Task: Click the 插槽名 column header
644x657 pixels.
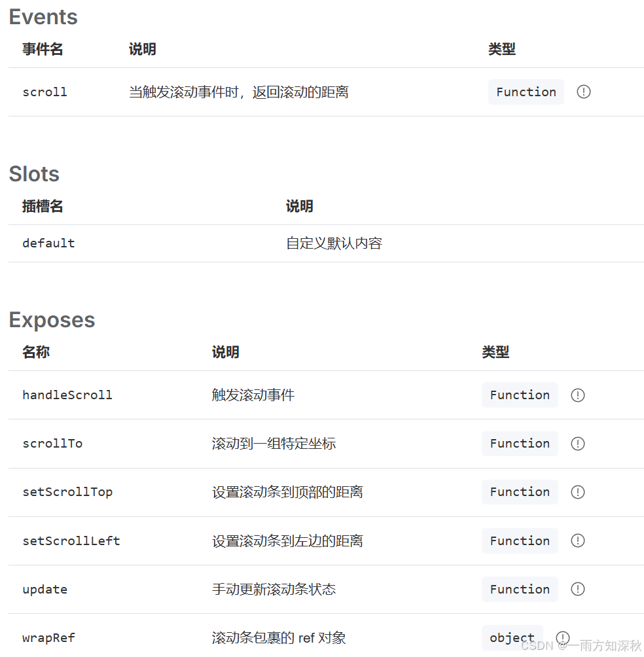Action: click(43, 207)
